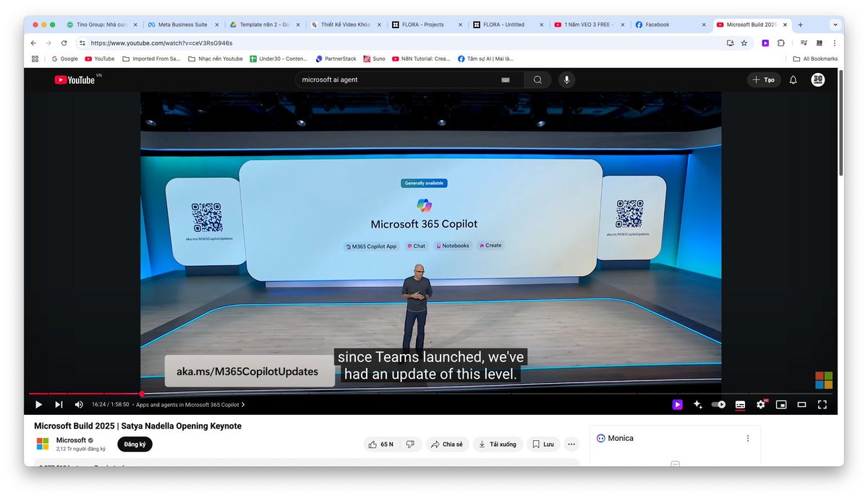
Task: Close the 1 Năm VEO 3 FREE tab
Action: point(622,25)
